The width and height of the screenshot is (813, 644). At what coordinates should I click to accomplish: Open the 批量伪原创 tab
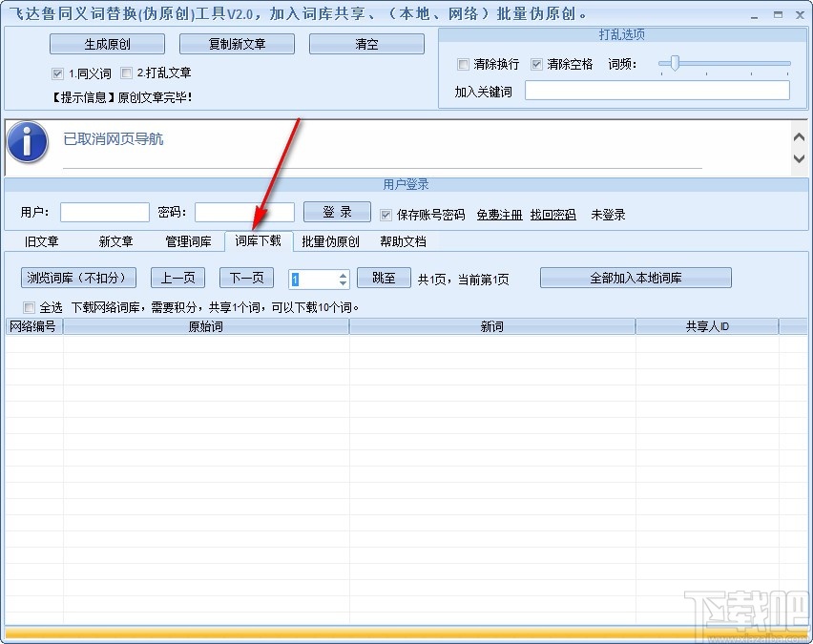coord(330,241)
